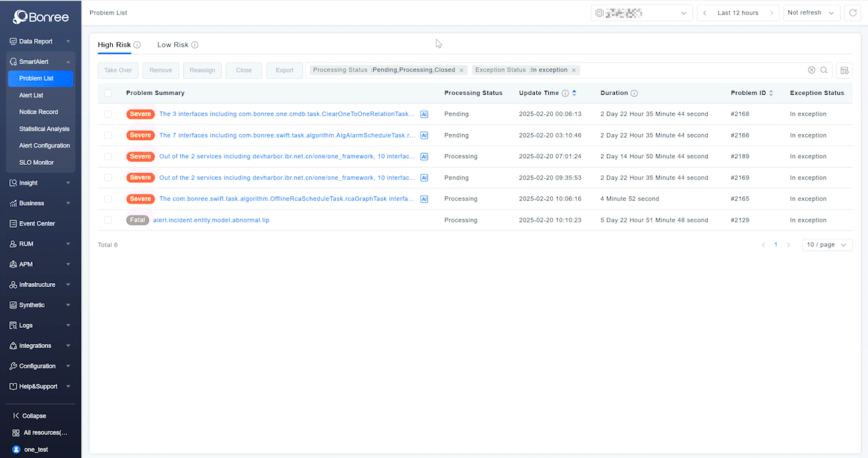868x458 pixels.
Task: Expand the APM sidebar menu
Action: (40, 264)
